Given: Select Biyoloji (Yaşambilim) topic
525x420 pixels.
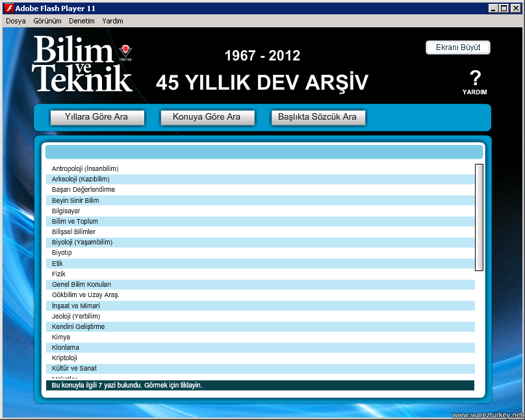Looking at the screenshot, I should tap(261, 243).
